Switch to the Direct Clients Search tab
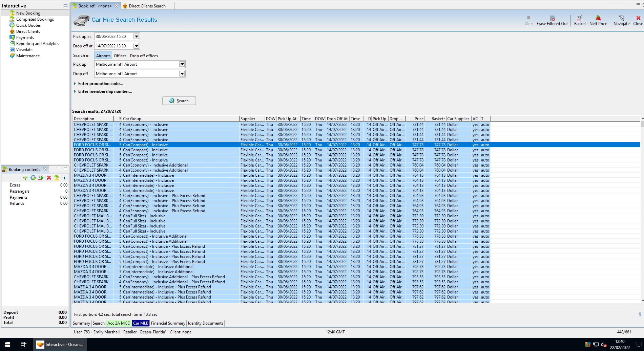Screen dimensions: 644x351 tap(147, 6)
